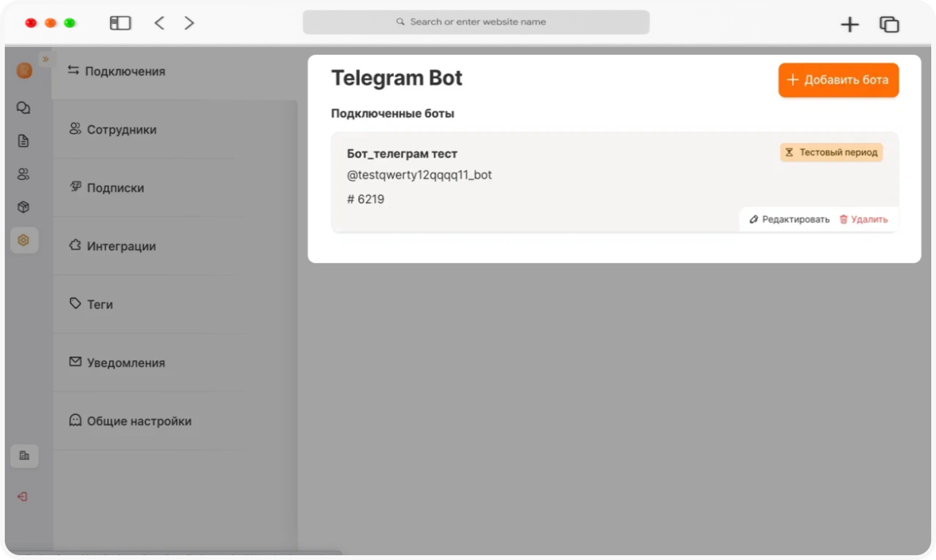
Task: Open the documents icon in left rail
Action: [23, 141]
